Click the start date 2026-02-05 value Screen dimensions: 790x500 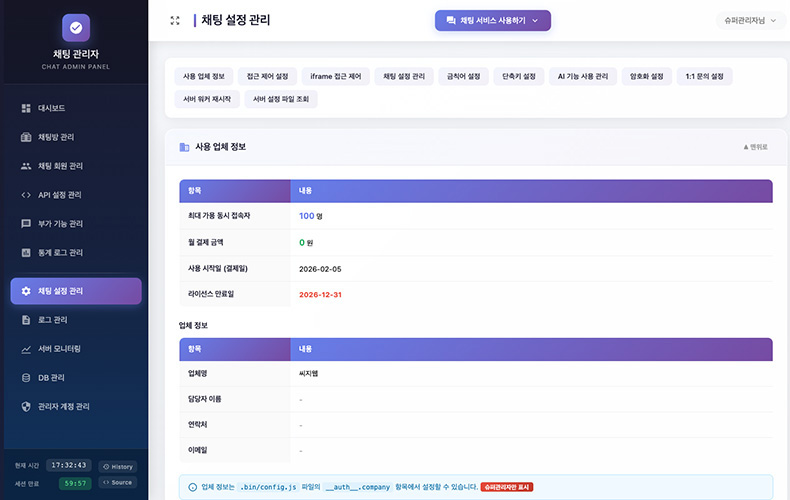[320, 269]
